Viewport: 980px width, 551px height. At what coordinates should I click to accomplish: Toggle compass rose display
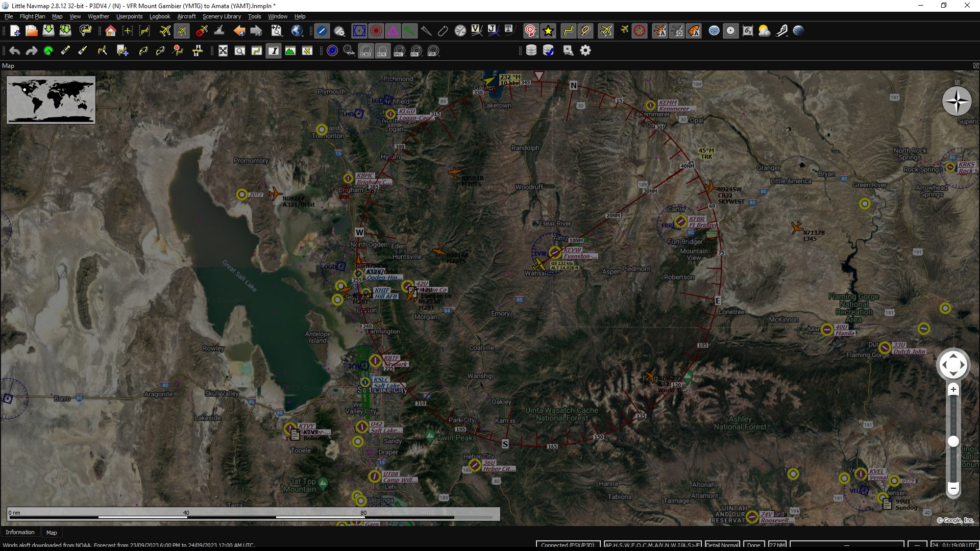(640, 31)
